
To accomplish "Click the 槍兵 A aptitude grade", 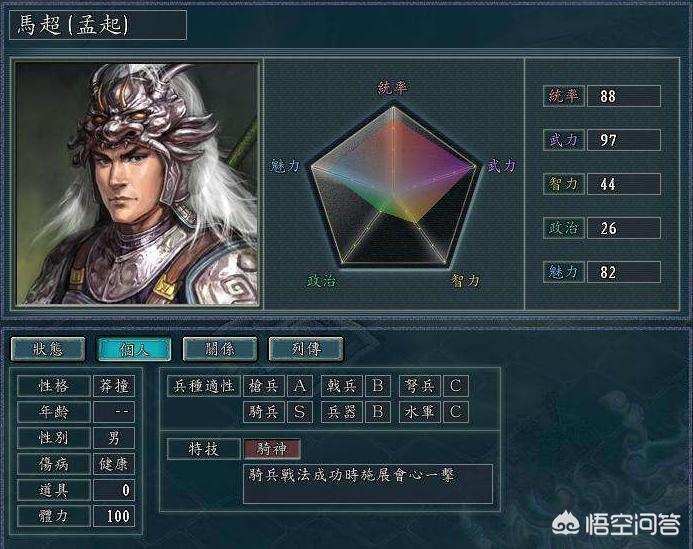I will click(x=300, y=386).
